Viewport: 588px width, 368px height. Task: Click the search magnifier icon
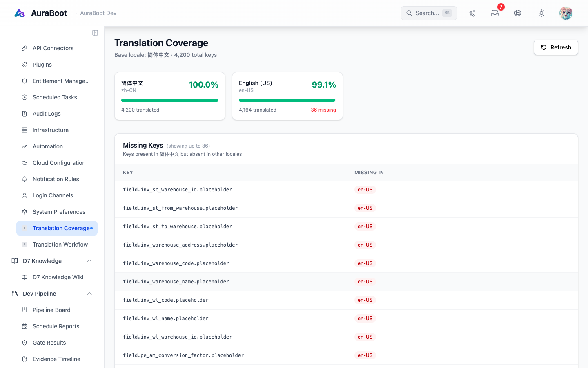click(409, 13)
